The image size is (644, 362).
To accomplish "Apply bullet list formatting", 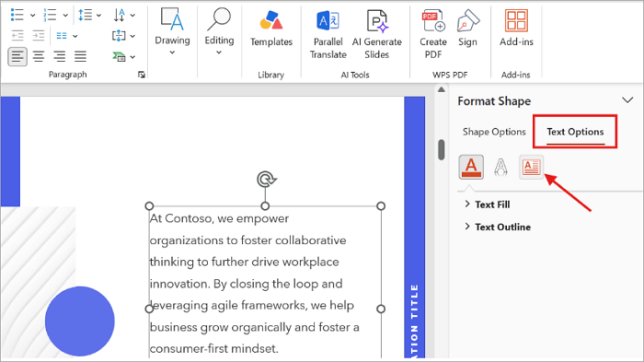I will [17, 15].
